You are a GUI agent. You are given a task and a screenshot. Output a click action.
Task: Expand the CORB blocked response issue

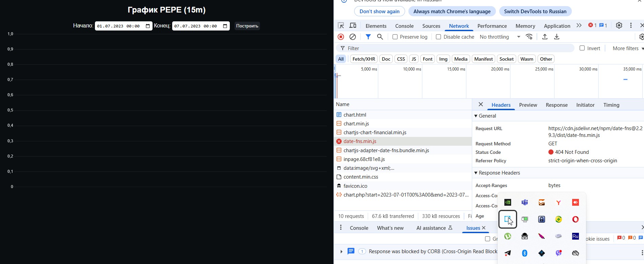(x=341, y=251)
